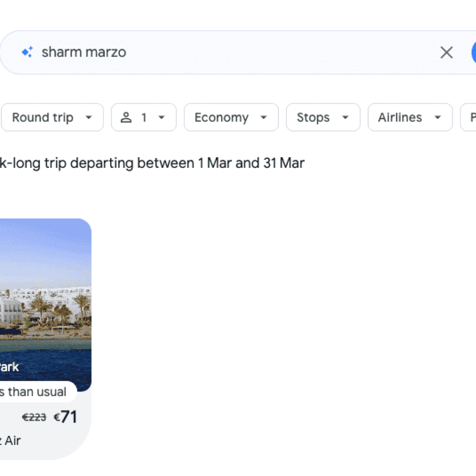
Task: Click the AI sparkle icon in the search bar
Action: pos(26,52)
